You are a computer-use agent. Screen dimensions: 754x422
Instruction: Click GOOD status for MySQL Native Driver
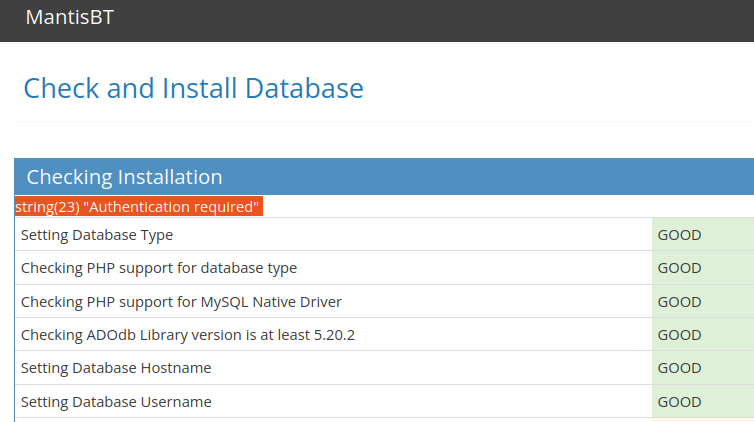click(679, 301)
